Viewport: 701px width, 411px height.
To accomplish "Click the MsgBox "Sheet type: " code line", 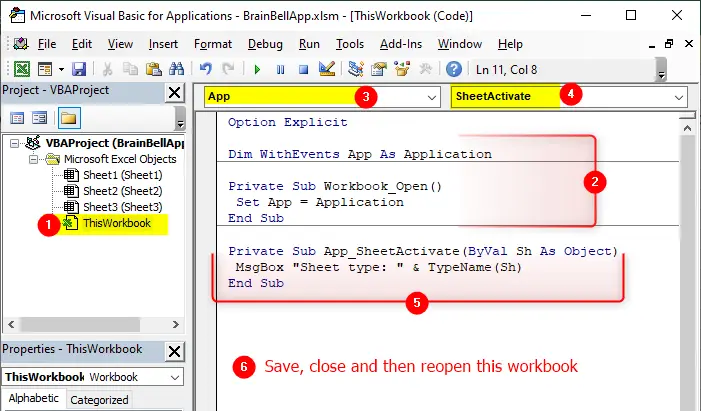I will click(x=379, y=267).
